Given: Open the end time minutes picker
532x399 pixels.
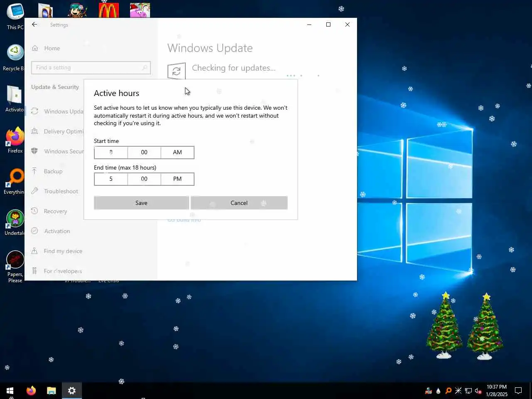Looking at the screenshot, I should coord(144,179).
